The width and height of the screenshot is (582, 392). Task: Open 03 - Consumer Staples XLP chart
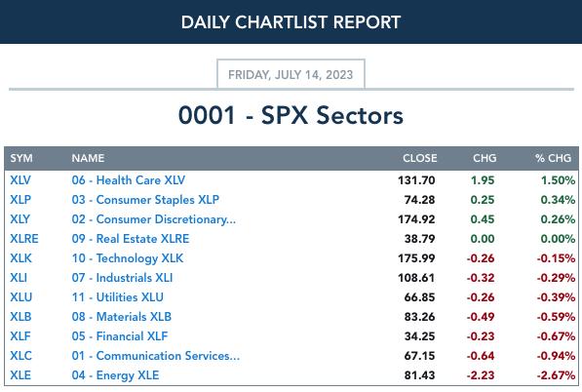(x=145, y=199)
